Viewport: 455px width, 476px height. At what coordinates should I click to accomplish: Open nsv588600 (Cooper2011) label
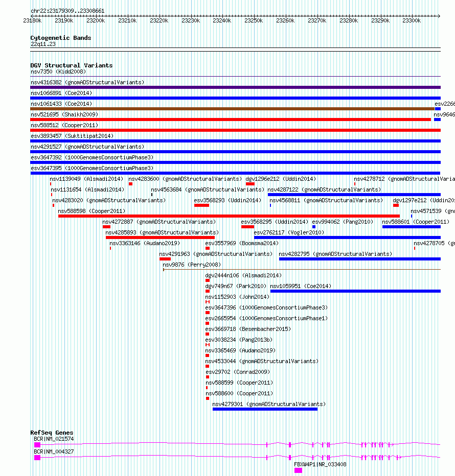pos(239,393)
